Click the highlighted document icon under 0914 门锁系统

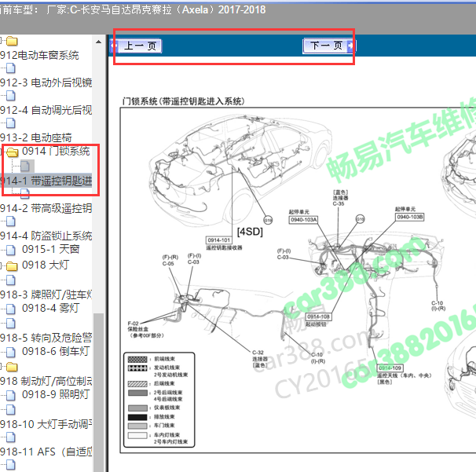(25, 166)
